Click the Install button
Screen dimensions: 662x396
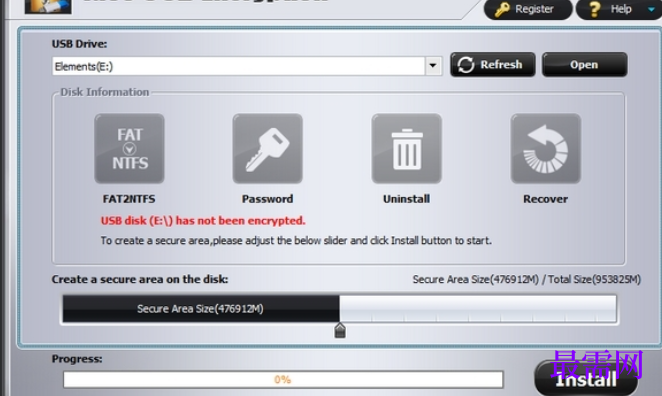586,379
